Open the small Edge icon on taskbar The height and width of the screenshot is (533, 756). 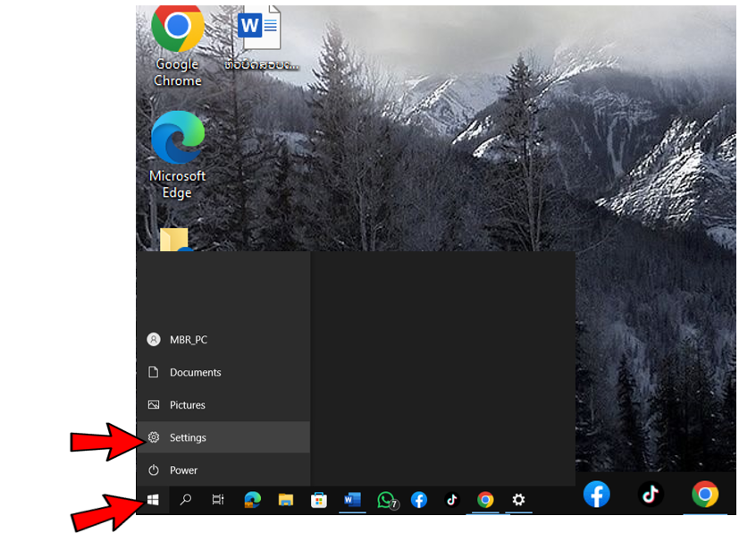point(253,500)
